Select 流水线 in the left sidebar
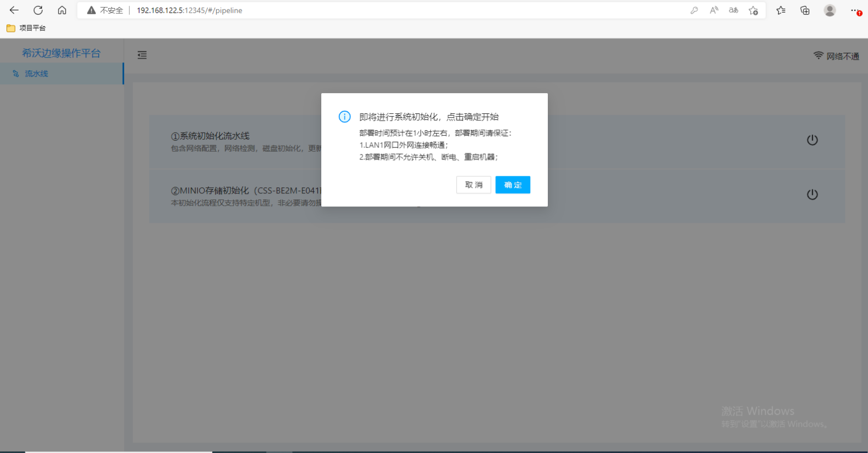This screenshot has width=868, height=453. (x=37, y=73)
